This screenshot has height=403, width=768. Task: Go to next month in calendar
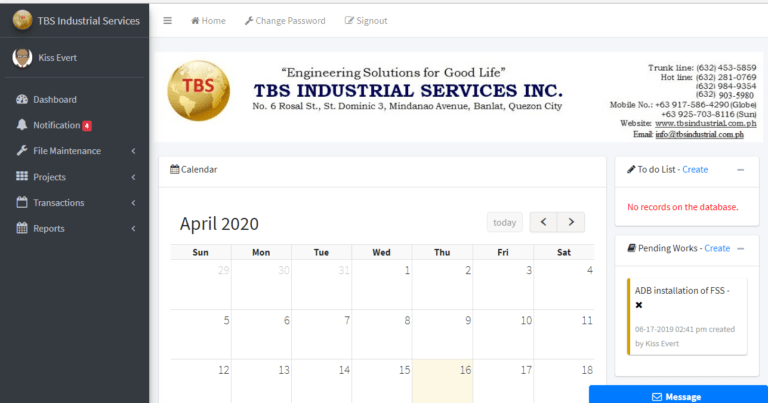pyautogui.click(x=571, y=222)
